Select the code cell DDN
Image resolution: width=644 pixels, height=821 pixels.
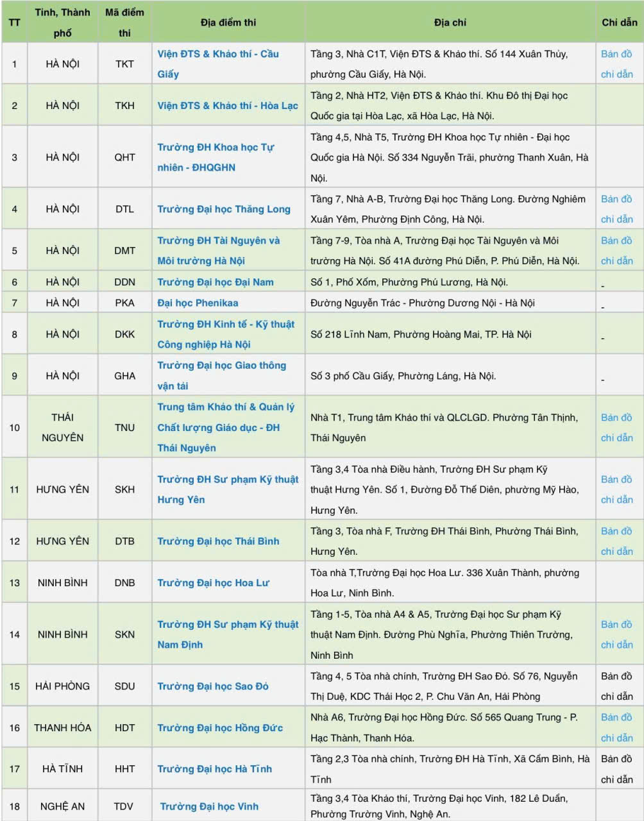coord(125,282)
